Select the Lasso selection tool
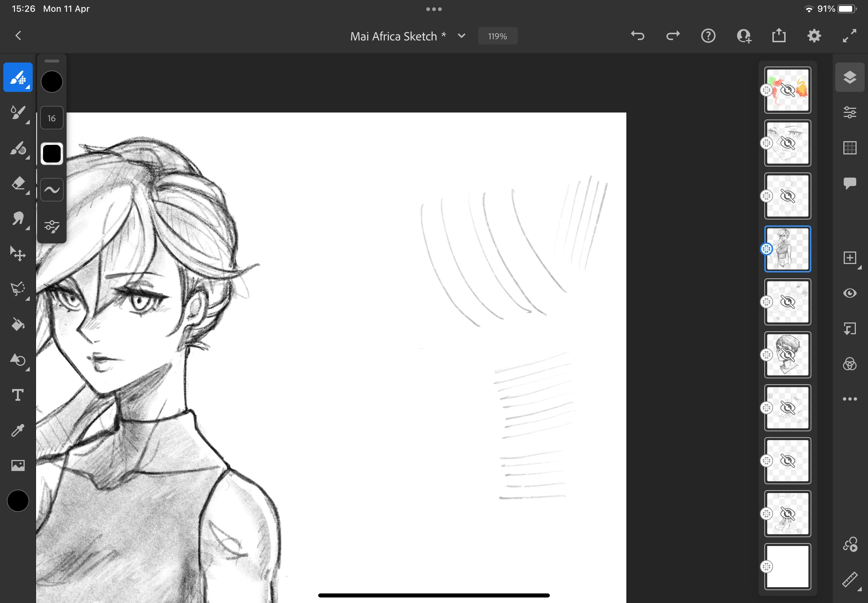868x603 pixels. click(18, 289)
